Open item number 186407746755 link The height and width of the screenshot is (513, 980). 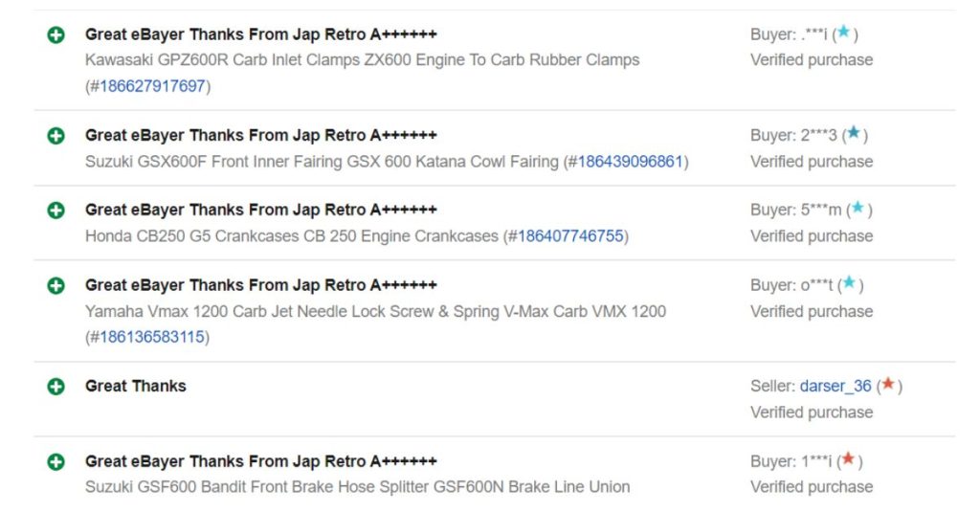570,236
